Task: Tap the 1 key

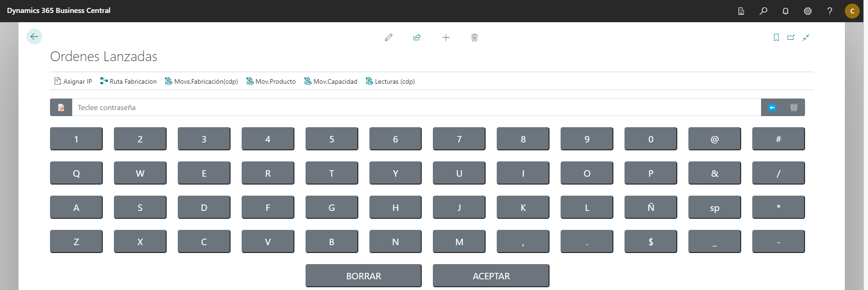Action: coord(76,139)
